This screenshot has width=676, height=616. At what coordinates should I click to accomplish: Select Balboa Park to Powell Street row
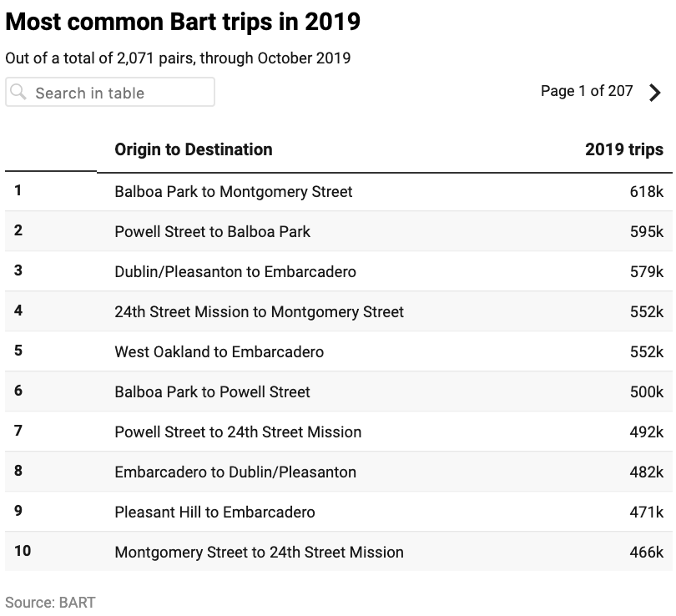(x=212, y=392)
